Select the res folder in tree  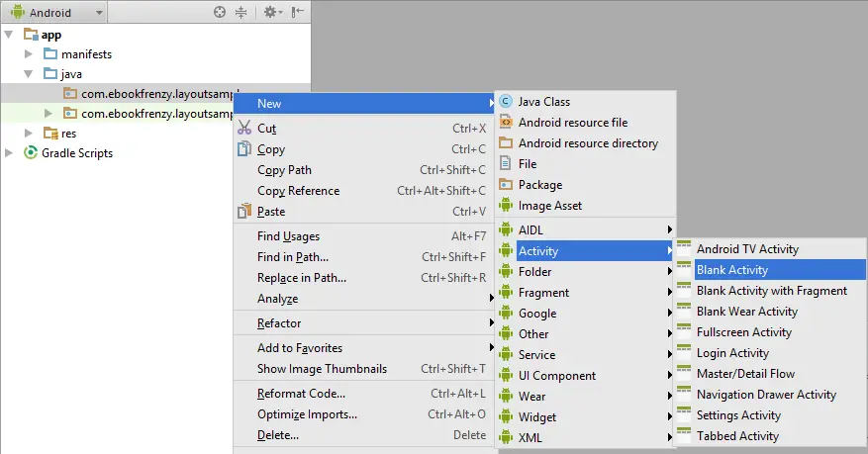point(68,134)
